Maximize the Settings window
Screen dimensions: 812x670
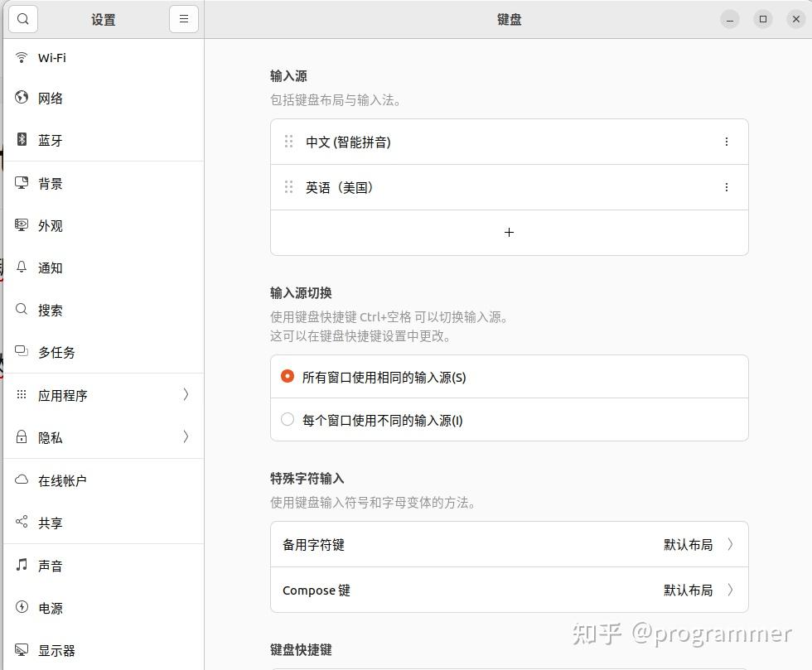pos(763,19)
